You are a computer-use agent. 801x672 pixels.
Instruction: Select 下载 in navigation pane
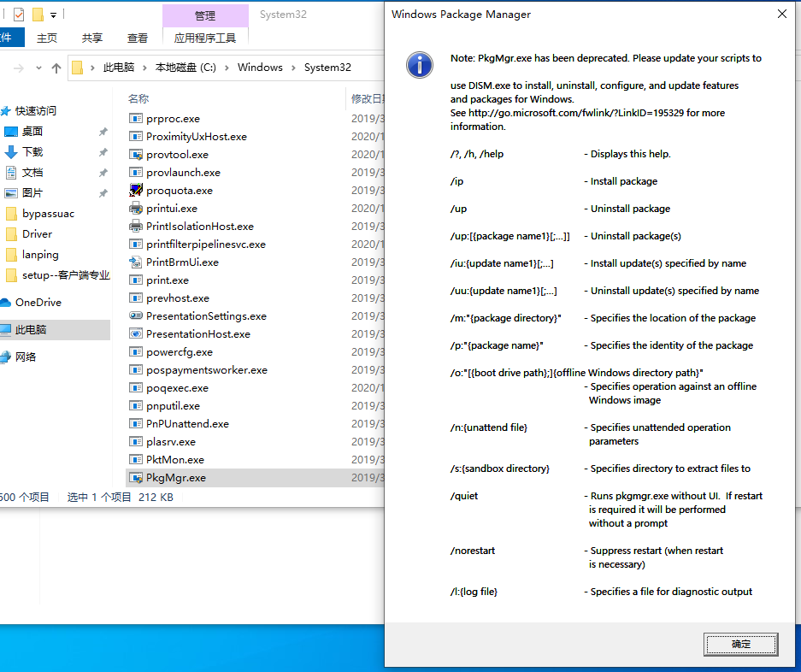pos(32,152)
